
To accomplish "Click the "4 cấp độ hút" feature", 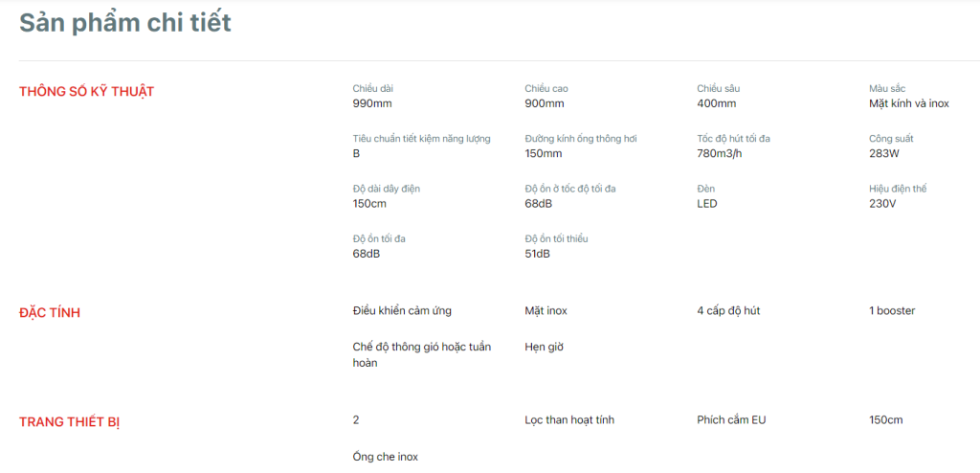I will [728, 311].
